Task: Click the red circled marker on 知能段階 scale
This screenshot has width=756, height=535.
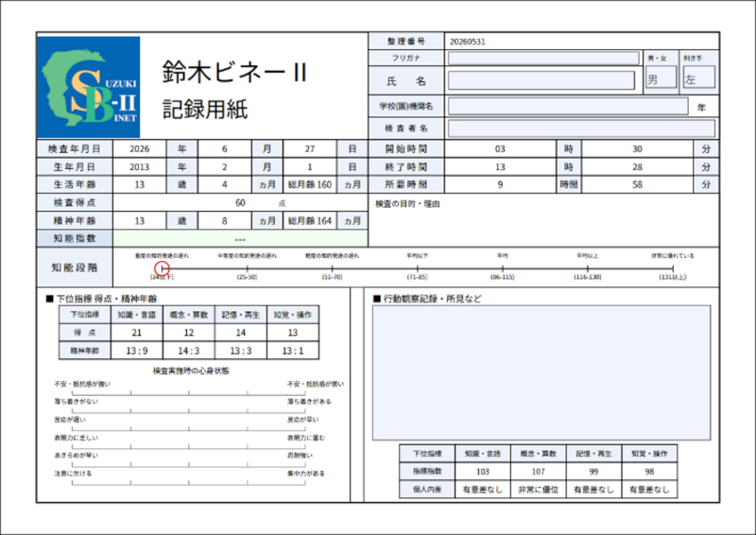Action: coord(162,268)
